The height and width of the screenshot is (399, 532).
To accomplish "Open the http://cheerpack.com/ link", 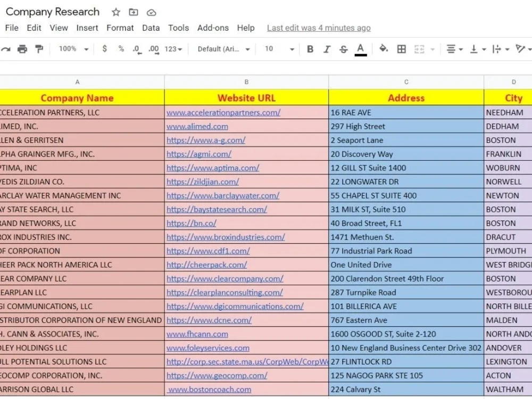I will 206,265.
